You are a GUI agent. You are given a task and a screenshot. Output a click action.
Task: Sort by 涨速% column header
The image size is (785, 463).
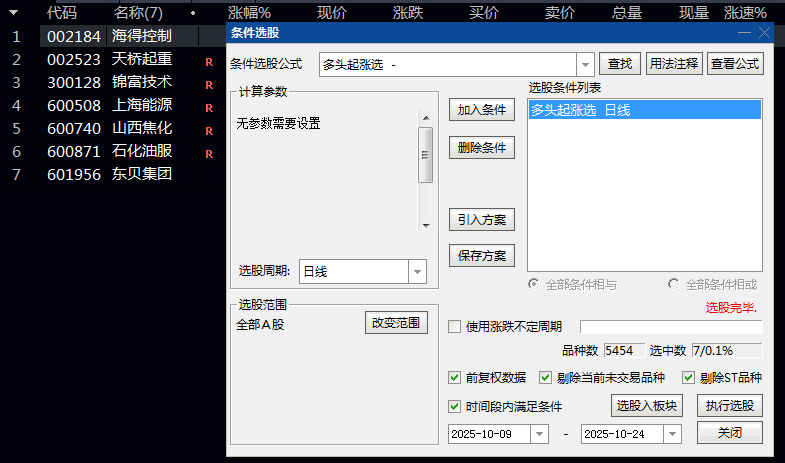tap(745, 13)
